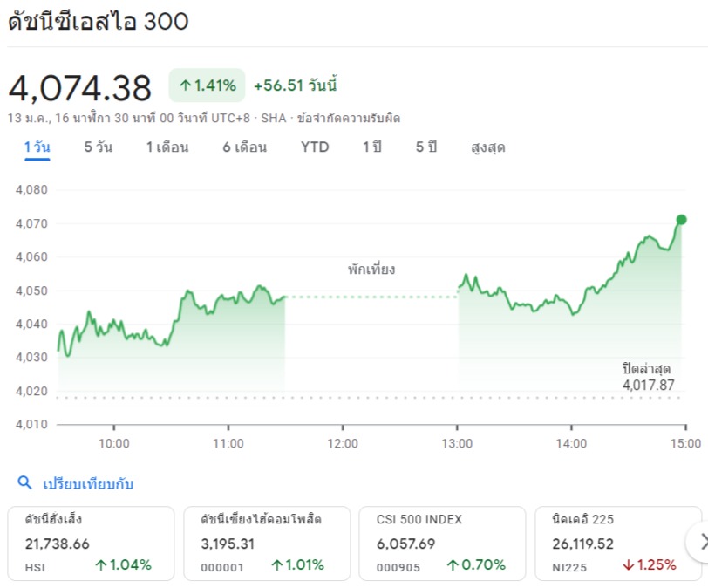Open the YTD chart range
Viewport: 708px width, 588px height.
315,147
